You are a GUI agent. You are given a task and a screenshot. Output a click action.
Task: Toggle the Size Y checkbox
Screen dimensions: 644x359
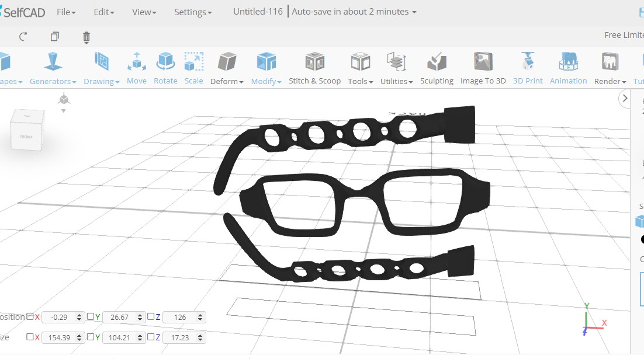coord(91,337)
